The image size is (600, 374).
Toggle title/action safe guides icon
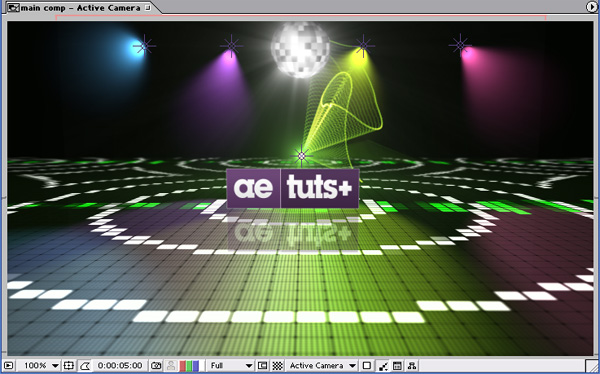click(x=68, y=366)
